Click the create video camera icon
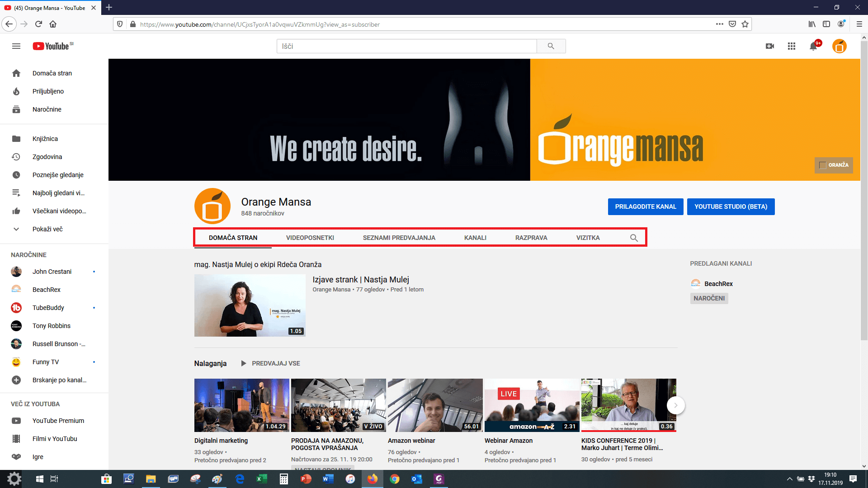The image size is (868, 488). click(x=770, y=46)
